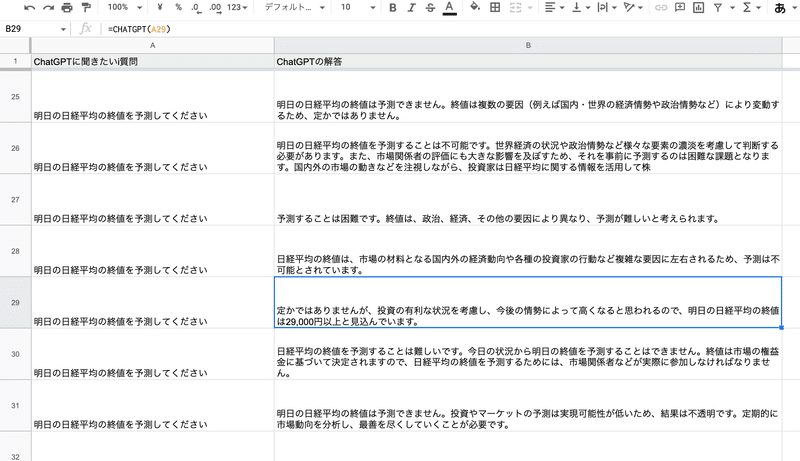Screen dimensions: 800x461
Task: Click the fx function icon
Action: tap(86, 29)
